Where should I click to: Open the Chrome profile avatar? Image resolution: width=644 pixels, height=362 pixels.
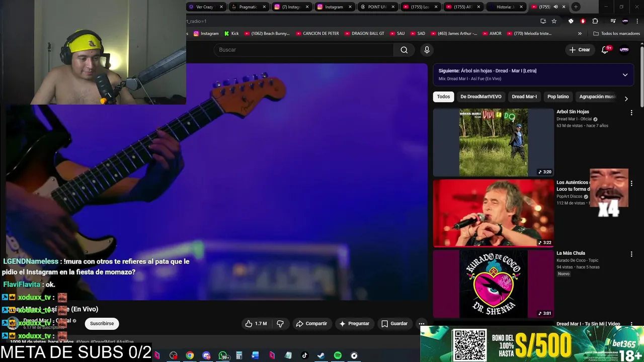[625, 21]
